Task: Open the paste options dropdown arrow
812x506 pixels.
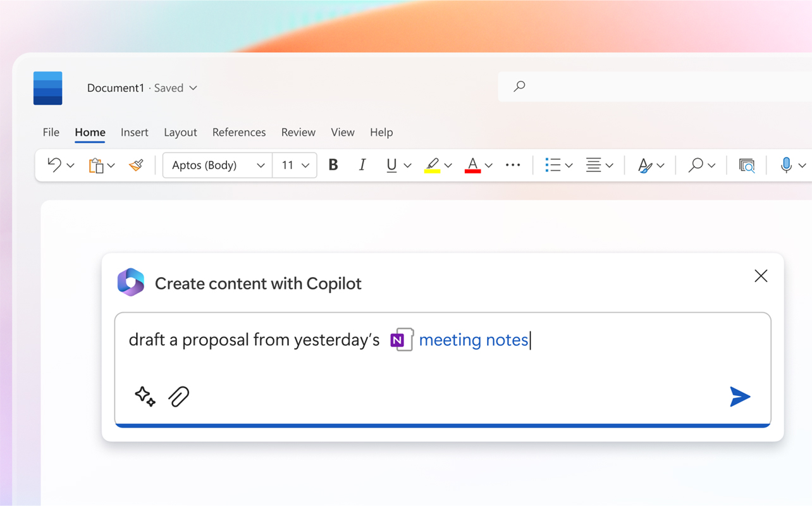Action: [x=111, y=166]
